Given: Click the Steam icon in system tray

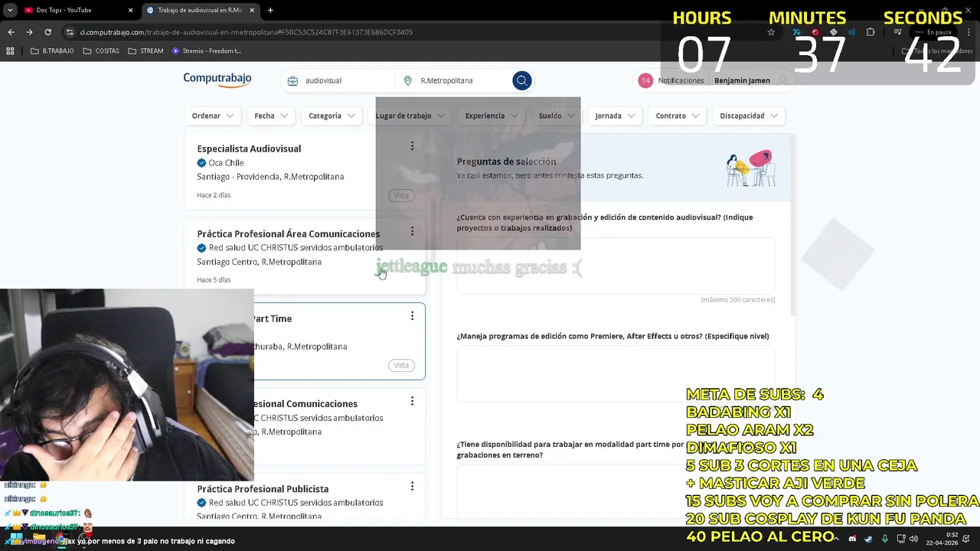Looking at the screenshot, I should pyautogui.click(x=868, y=539).
